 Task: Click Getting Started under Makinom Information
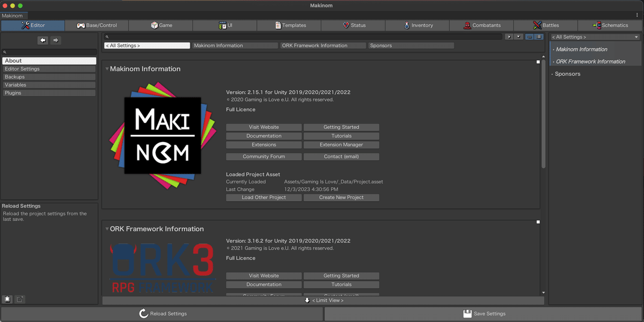pos(341,127)
